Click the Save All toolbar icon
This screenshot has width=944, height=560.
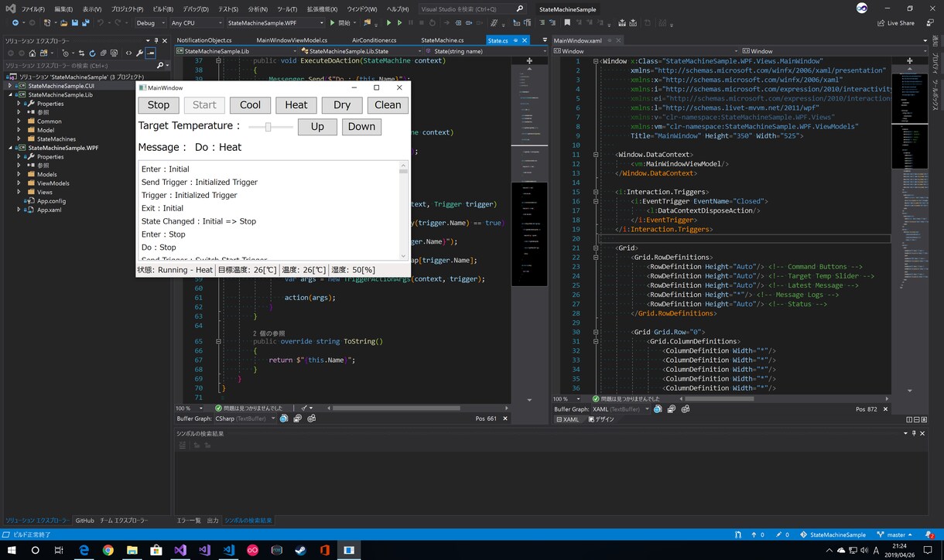[86, 23]
